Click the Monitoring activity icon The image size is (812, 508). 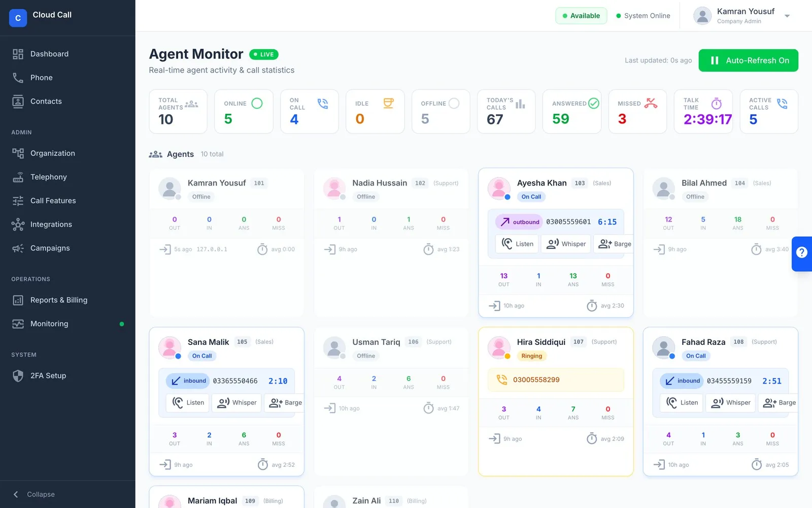18,324
